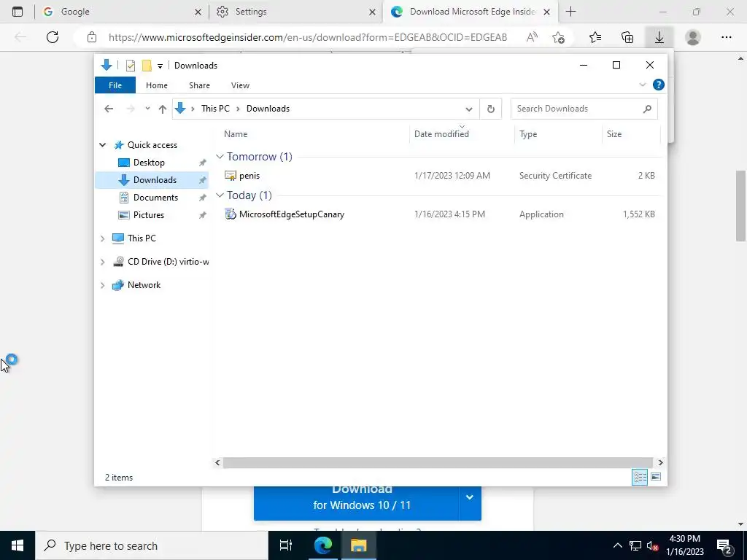The height and width of the screenshot is (560, 747).
Task: Click Properties icon in Explorer quick access toolbar
Action: pyautogui.click(x=130, y=66)
